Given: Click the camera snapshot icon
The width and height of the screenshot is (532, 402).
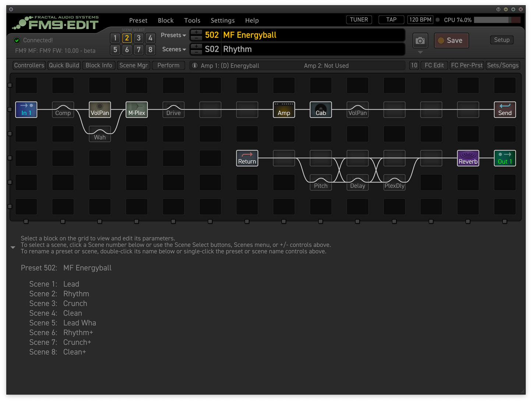Looking at the screenshot, I should pos(420,40).
